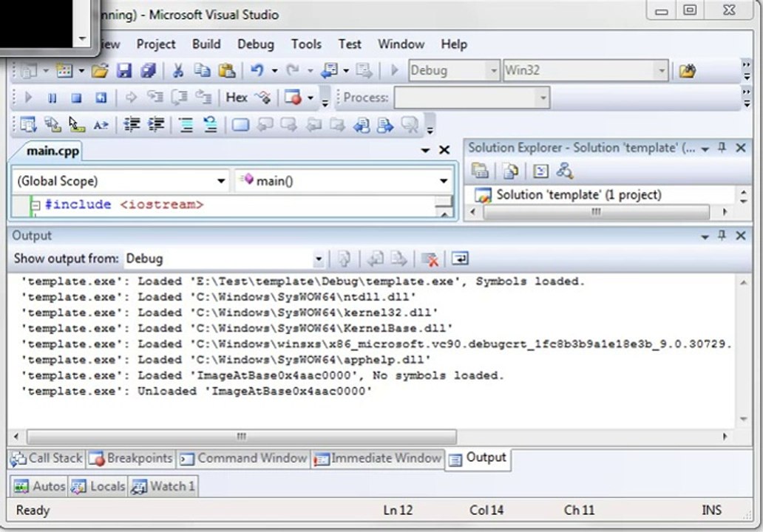Click Solution Explorer horizontal scrollbar thumb
Image resolution: width=763 pixels, height=532 pixels.
click(596, 212)
